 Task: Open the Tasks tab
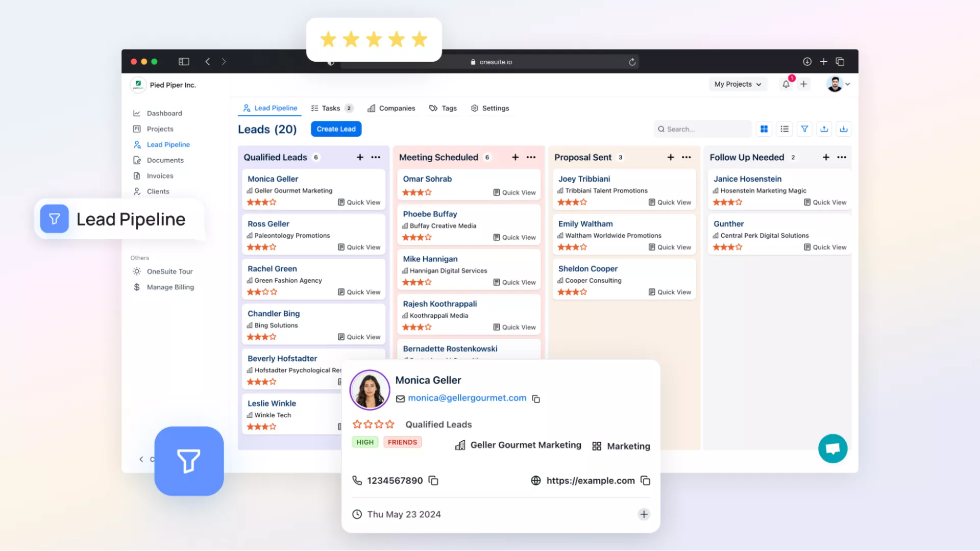(x=331, y=108)
